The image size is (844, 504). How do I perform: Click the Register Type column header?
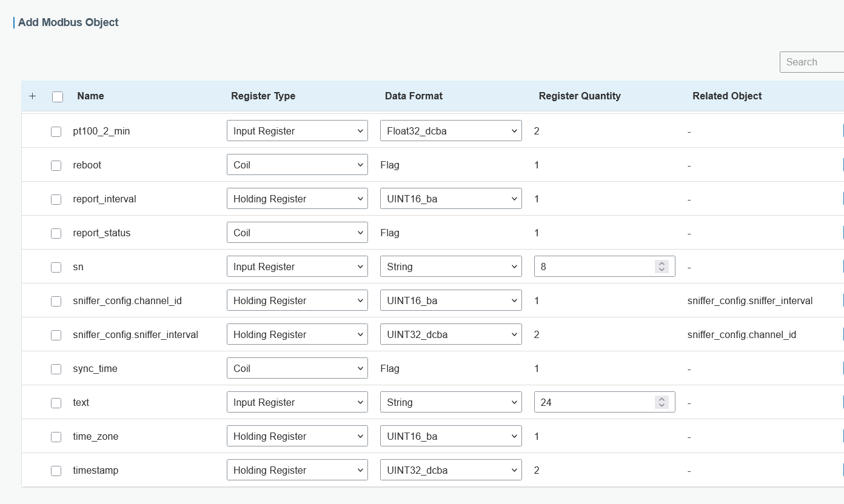pos(263,96)
